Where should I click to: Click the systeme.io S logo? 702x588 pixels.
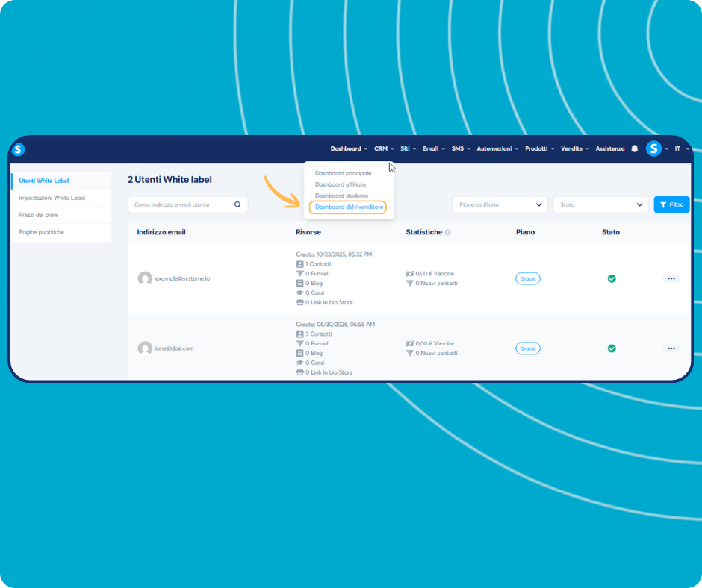[x=19, y=149]
